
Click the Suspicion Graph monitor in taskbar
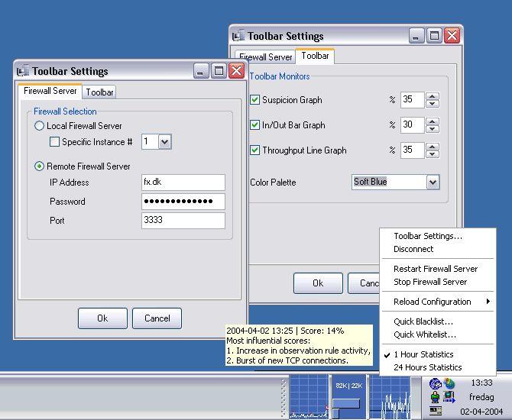point(309,397)
